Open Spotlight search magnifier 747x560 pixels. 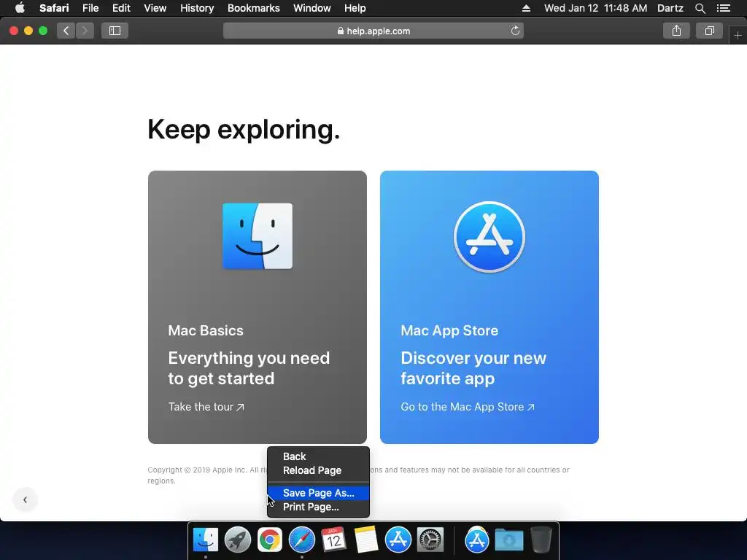coord(700,8)
